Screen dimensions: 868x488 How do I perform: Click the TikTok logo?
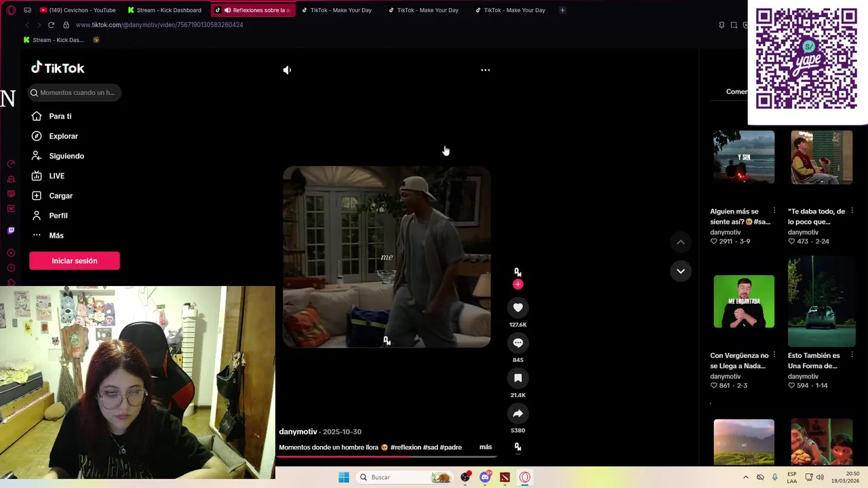[x=58, y=68]
